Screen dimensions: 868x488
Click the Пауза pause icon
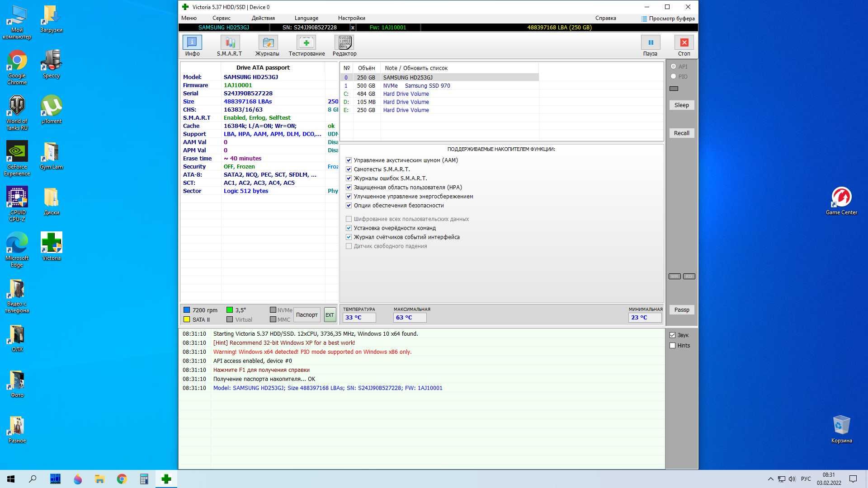point(651,43)
